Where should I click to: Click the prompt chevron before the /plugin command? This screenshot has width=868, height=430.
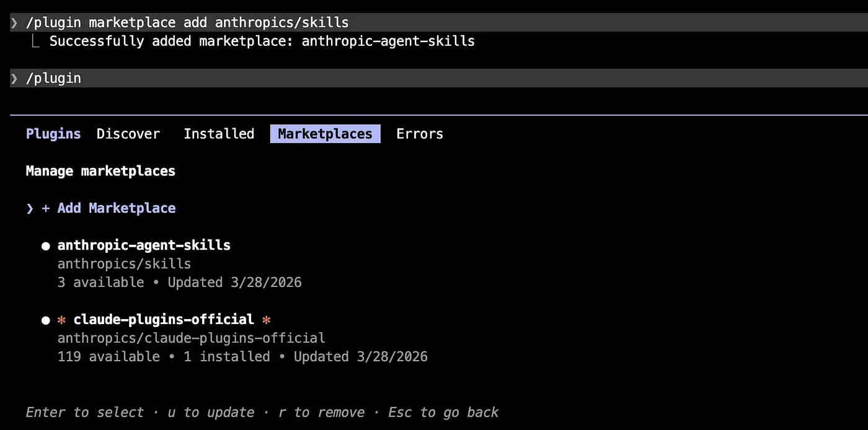click(x=13, y=78)
